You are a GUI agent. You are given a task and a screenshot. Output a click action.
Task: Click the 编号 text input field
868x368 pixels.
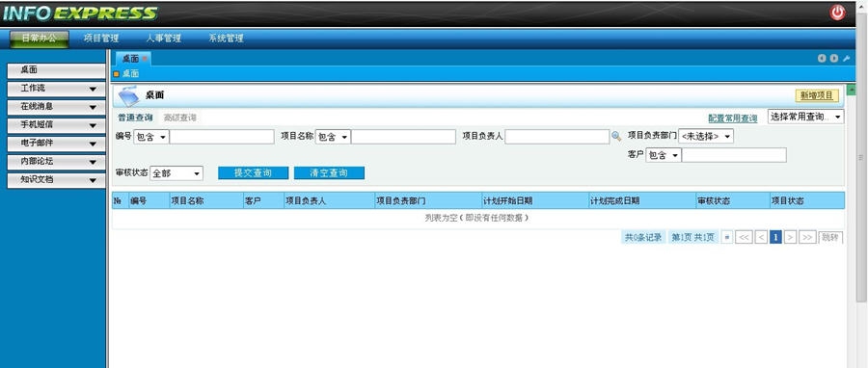[x=222, y=137]
